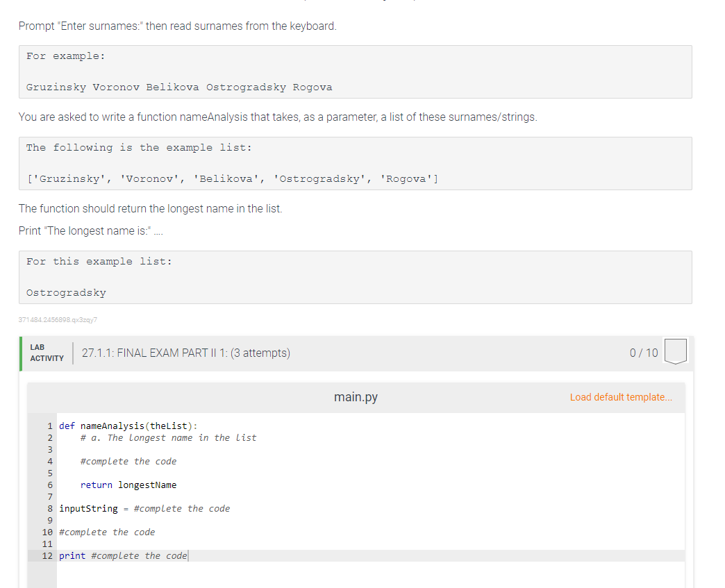725x588 pixels.
Task: Place cursor on the inputString assignment line
Action: pos(144,508)
